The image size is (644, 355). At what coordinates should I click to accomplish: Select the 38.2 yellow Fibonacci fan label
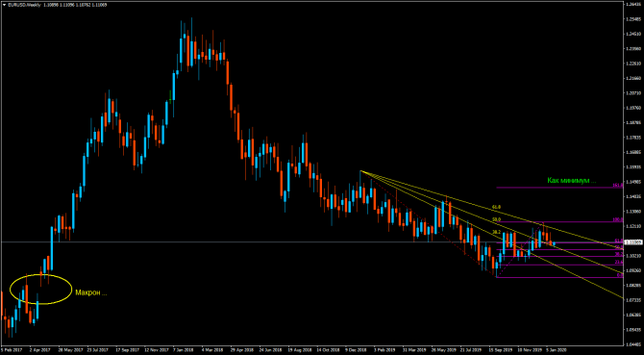[x=497, y=233]
